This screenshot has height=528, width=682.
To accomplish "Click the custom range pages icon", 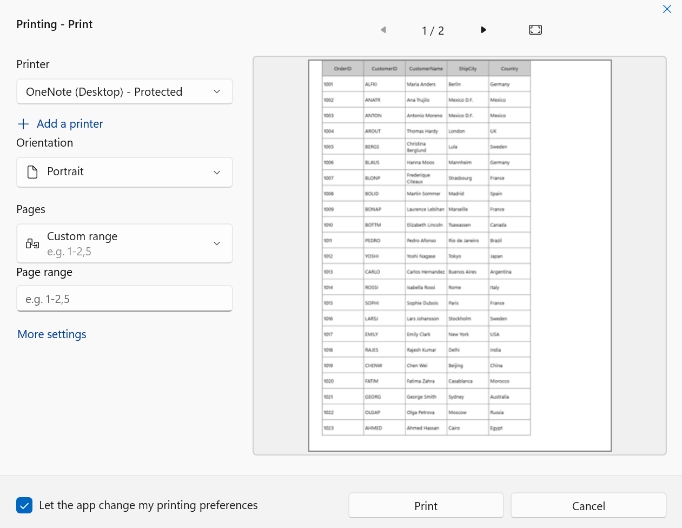I will click(32, 244).
